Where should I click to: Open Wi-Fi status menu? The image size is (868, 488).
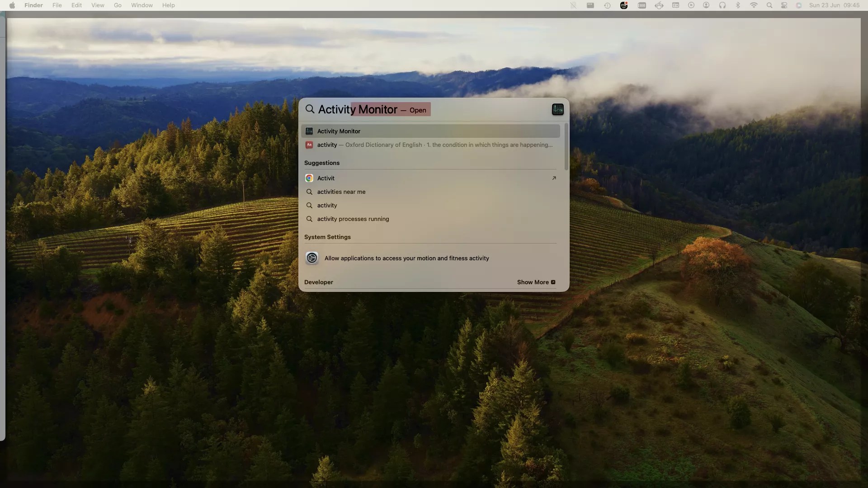point(754,5)
